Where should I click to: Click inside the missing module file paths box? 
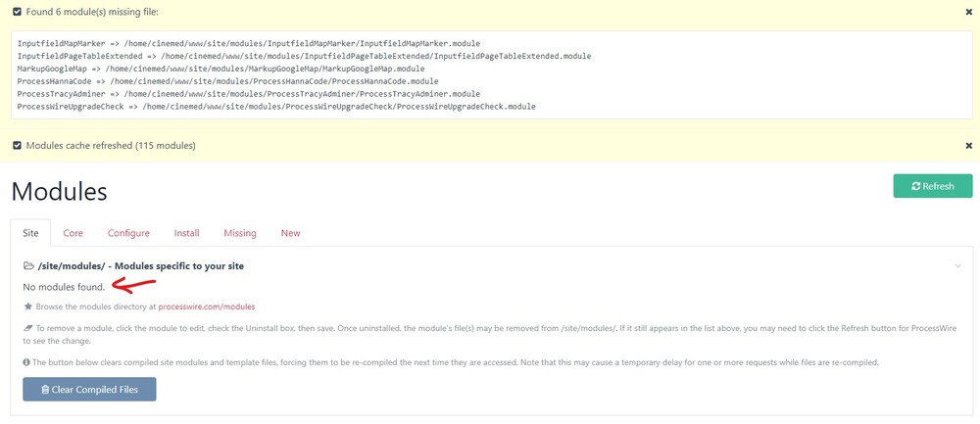pyautogui.click(x=490, y=75)
